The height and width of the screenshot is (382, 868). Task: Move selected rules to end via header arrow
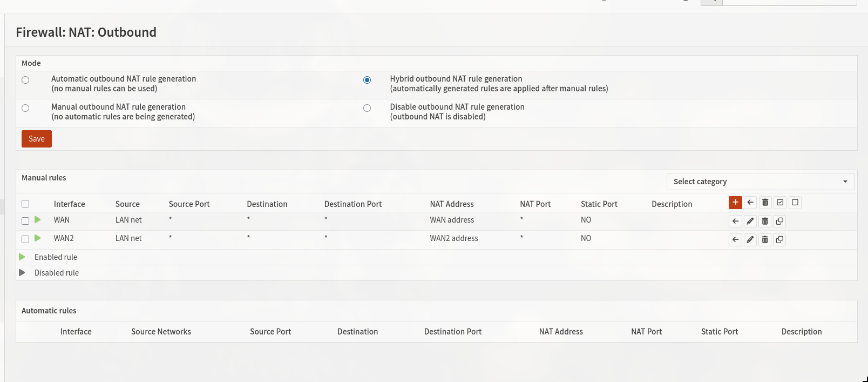click(750, 203)
